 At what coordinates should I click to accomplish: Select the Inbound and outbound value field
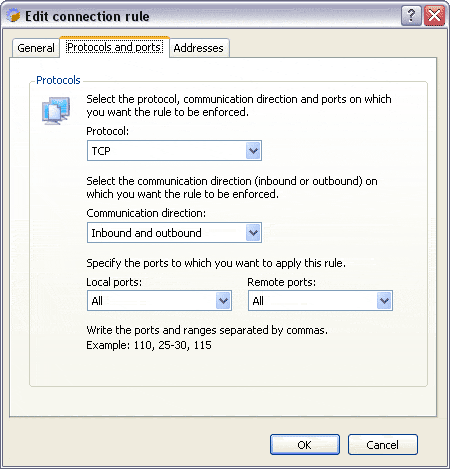pyautogui.click(x=167, y=233)
